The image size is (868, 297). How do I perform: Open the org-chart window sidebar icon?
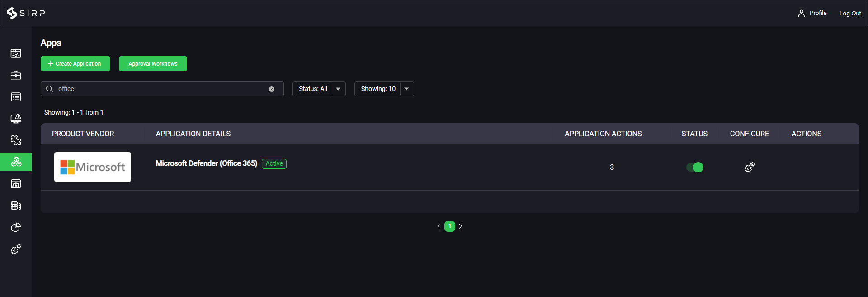(16, 184)
